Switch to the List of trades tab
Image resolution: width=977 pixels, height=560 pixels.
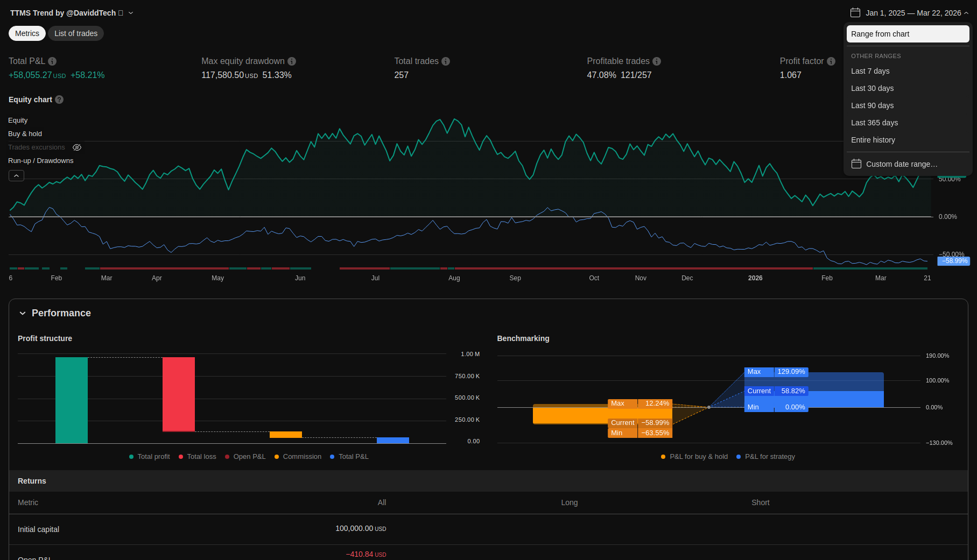click(x=76, y=33)
